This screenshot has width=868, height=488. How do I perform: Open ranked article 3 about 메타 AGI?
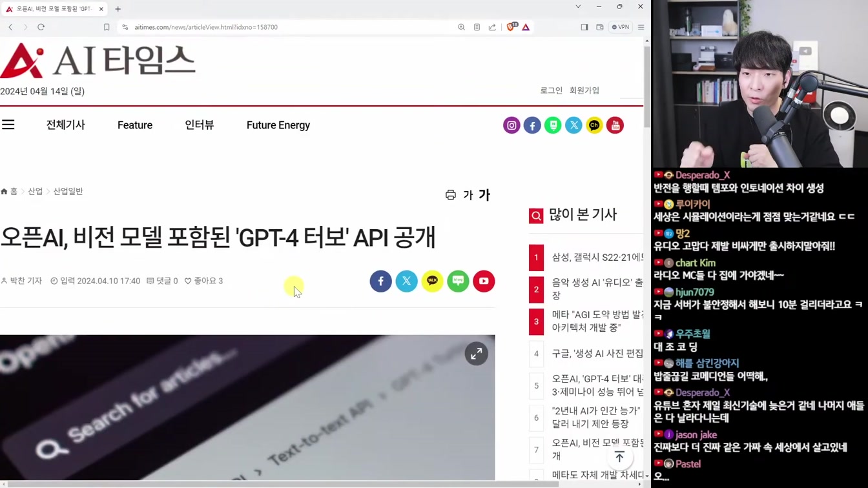coord(597,321)
